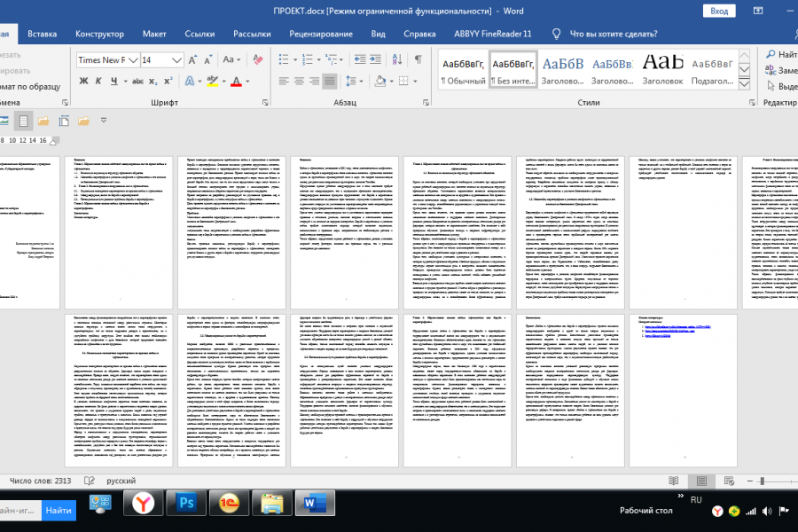798x532 pixels.
Task: Expand the styles gallery with the More arrow
Action: [744, 83]
